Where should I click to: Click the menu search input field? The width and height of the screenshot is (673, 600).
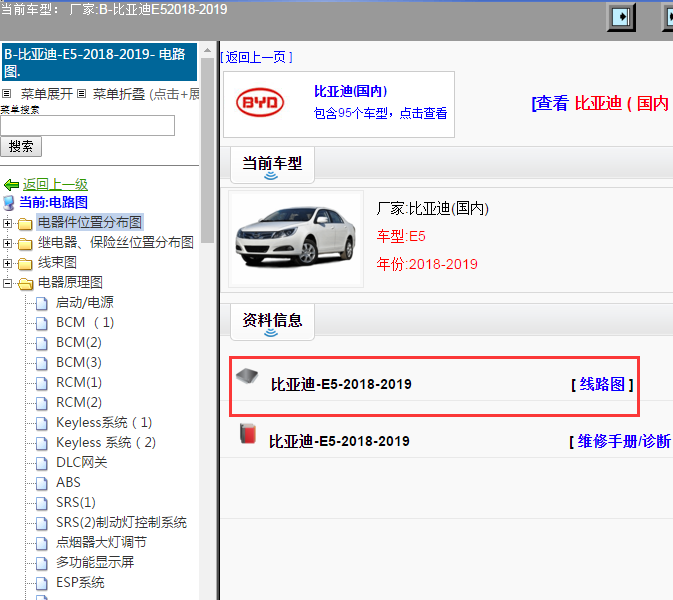coord(88,125)
